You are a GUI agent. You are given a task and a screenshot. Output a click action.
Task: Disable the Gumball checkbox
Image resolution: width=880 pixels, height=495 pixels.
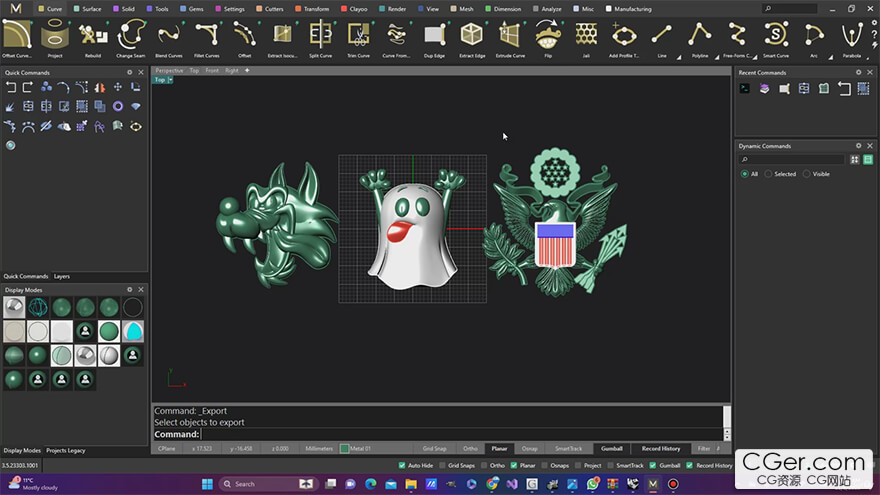pyautogui.click(x=651, y=466)
